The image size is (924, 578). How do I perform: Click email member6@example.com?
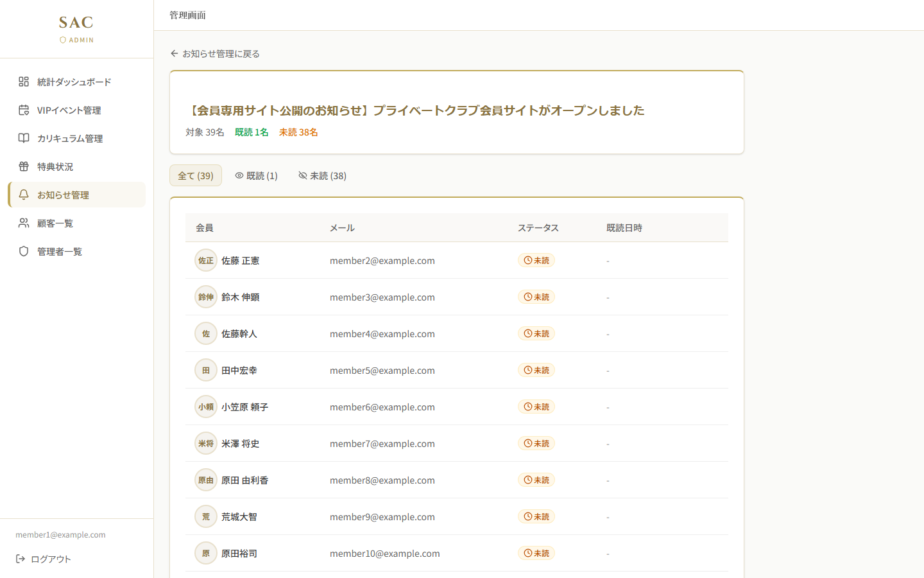[382, 407]
